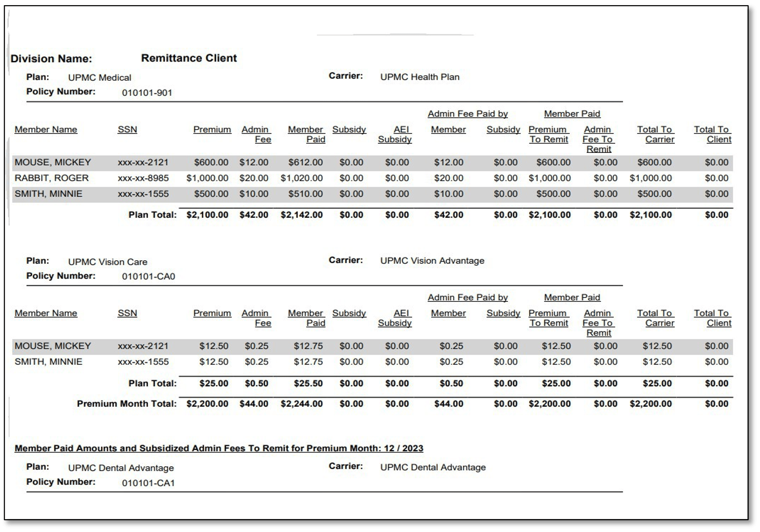The width and height of the screenshot is (760, 532).
Task: Click the 'UPMC Health Plan' carrier value
Action: pyautogui.click(x=420, y=77)
